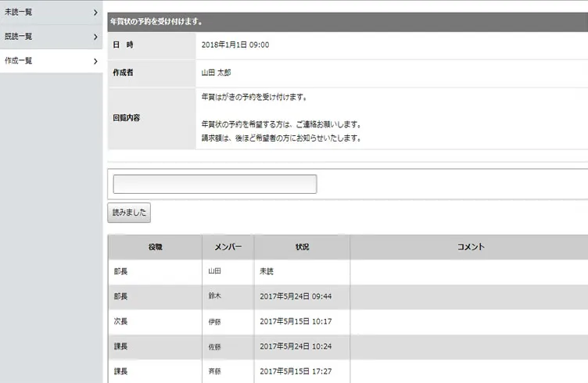Click the timestamp 2017年5月24日 09:44

tap(296, 296)
